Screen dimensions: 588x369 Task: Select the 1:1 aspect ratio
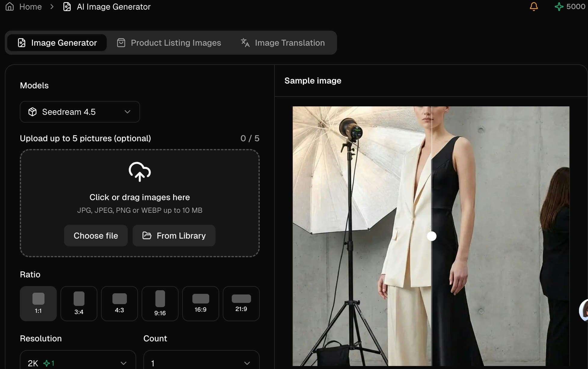(38, 303)
